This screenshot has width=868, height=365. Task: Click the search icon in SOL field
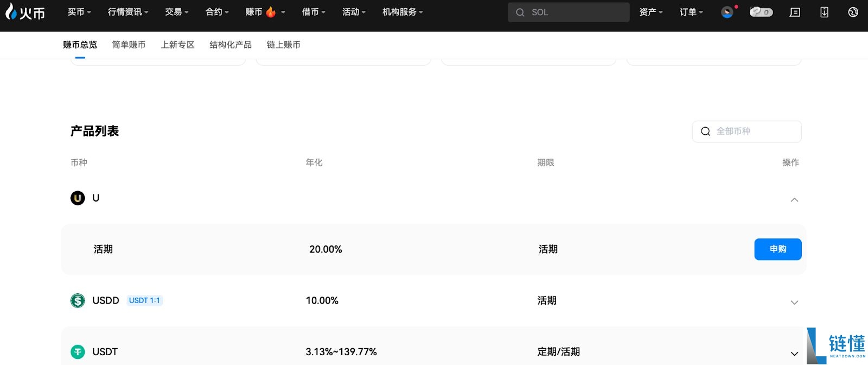(x=520, y=12)
